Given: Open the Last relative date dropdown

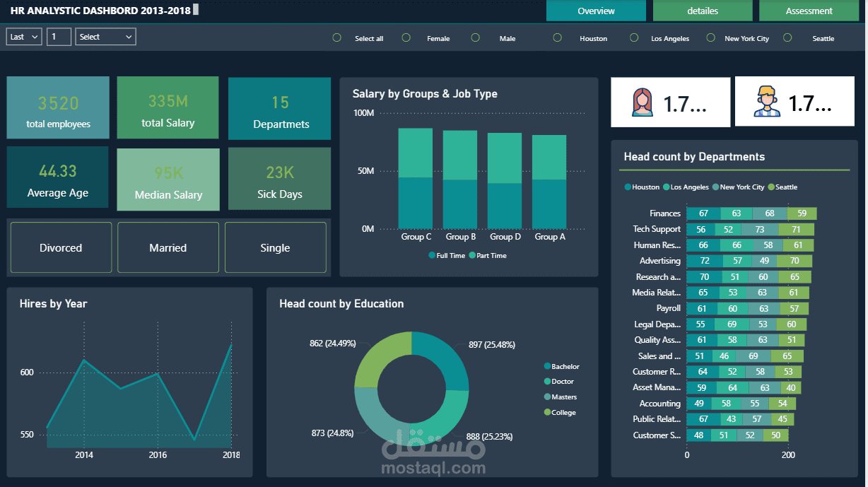Looking at the screenshot, I should pyautogui.click(x=24, y=37).
